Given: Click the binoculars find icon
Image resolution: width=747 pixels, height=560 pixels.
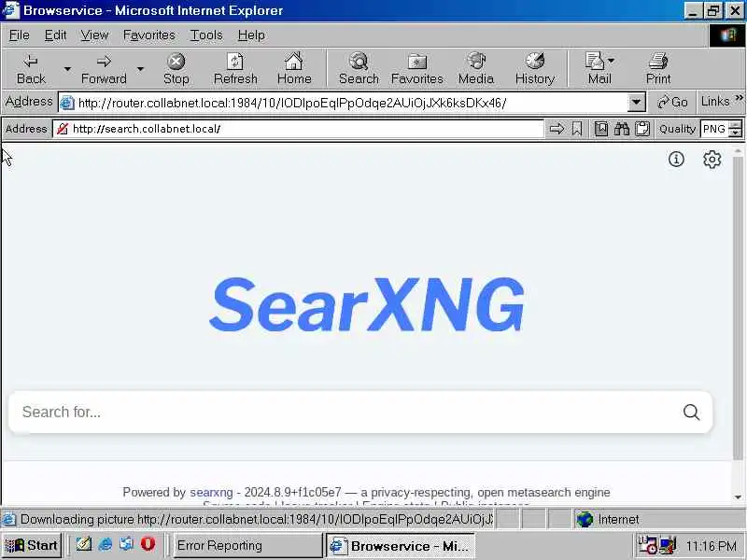Looking at the screenshot, I should point(621,129).
